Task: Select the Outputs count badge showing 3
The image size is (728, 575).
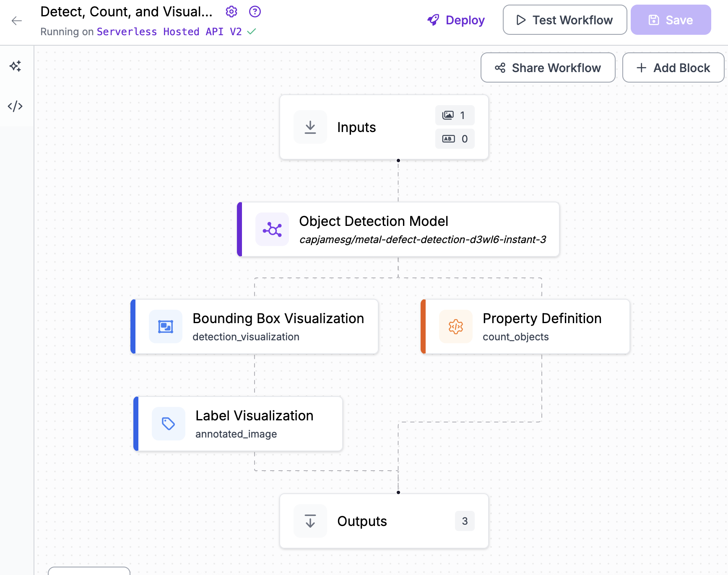Action: (465, 521)
